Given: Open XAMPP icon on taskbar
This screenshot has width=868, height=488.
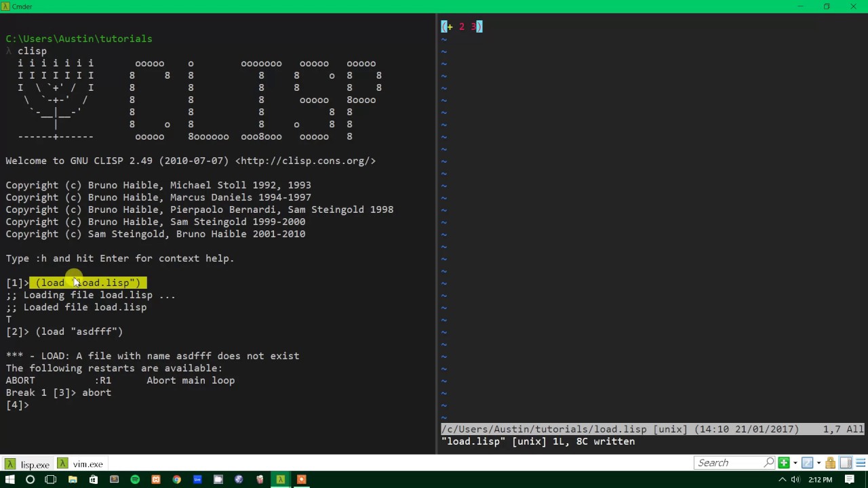Looking at the screenshot, I should point(156,480).
